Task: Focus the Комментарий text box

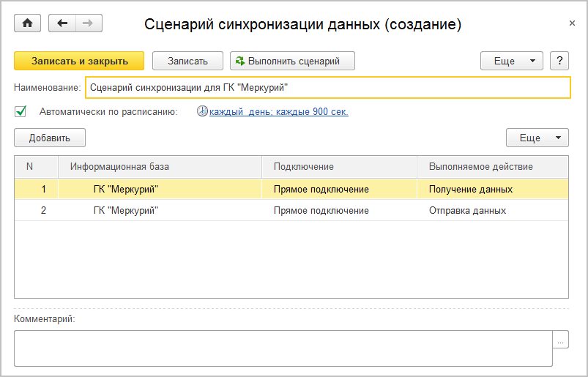Action: 282,348
